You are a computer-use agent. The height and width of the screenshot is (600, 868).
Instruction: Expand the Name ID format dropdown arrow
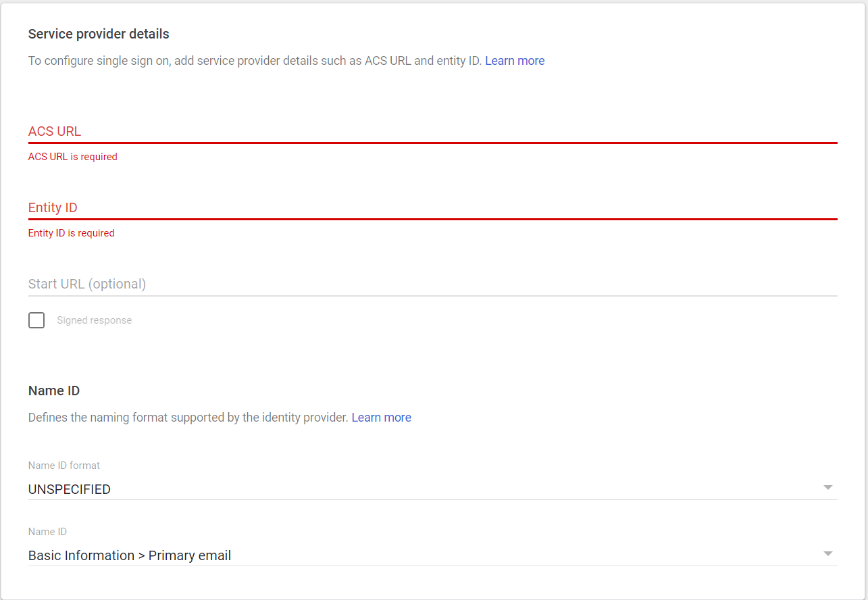(828, 488)
